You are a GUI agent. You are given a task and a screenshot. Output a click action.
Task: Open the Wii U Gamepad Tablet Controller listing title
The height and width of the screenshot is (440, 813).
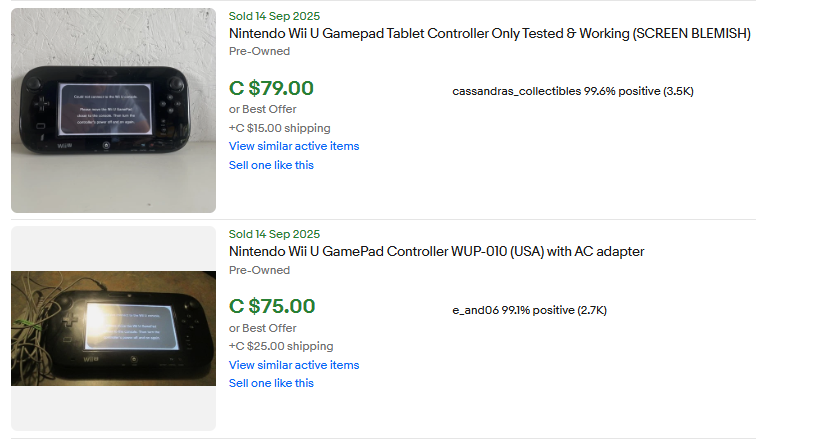(489, 34)
